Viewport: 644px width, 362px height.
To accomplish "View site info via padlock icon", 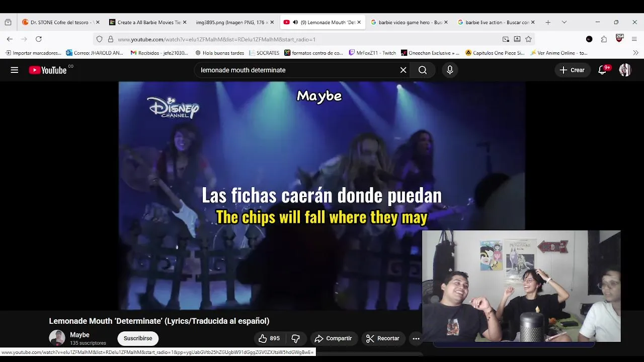I will point(111,39).
